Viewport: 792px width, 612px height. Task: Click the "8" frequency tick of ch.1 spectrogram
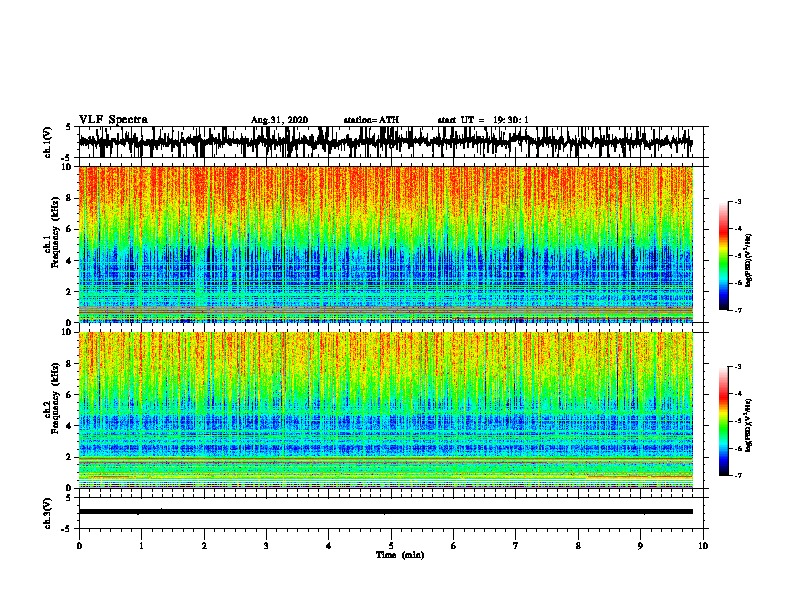(x=69, y=198)
